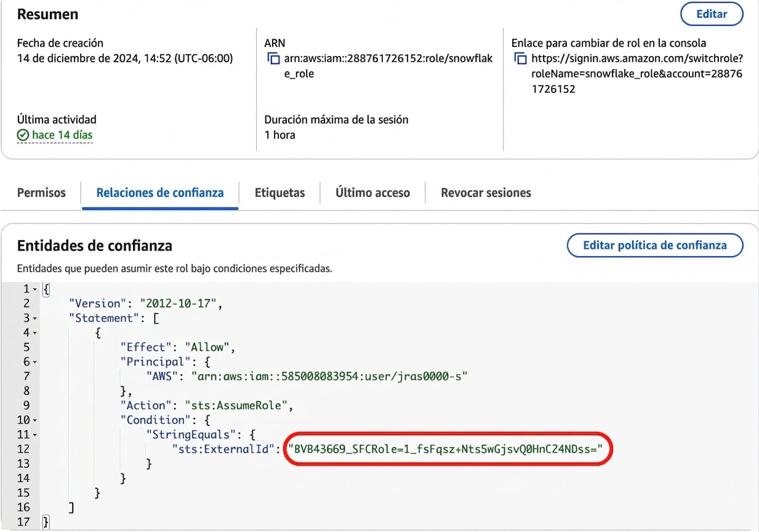Collapse the Condition fold arrow on line 10

(34, 421)
